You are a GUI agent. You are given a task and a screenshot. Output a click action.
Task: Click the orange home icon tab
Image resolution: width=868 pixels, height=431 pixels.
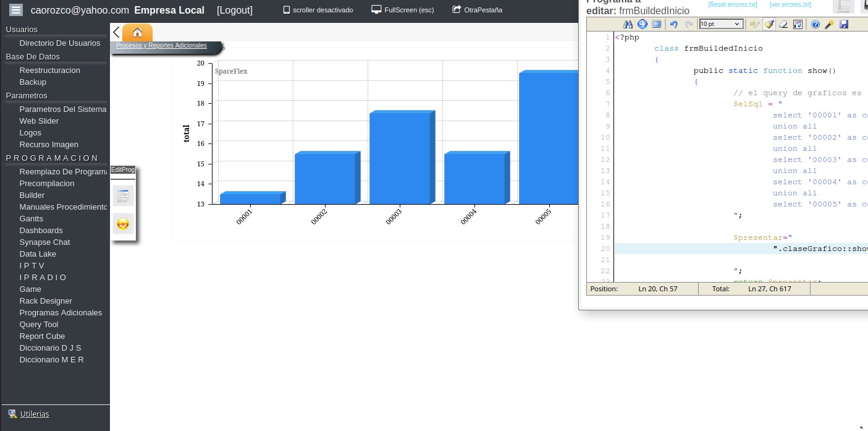coord(137,33)
